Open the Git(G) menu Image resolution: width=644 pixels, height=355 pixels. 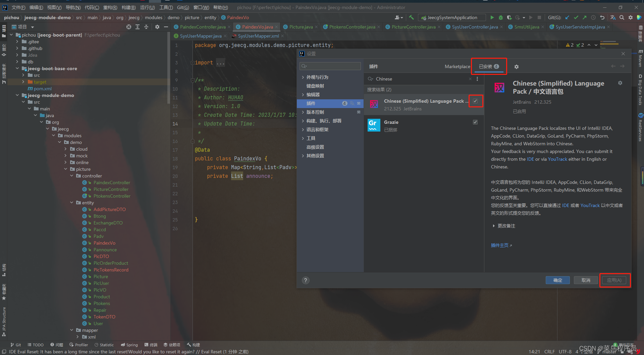(183, 7)
